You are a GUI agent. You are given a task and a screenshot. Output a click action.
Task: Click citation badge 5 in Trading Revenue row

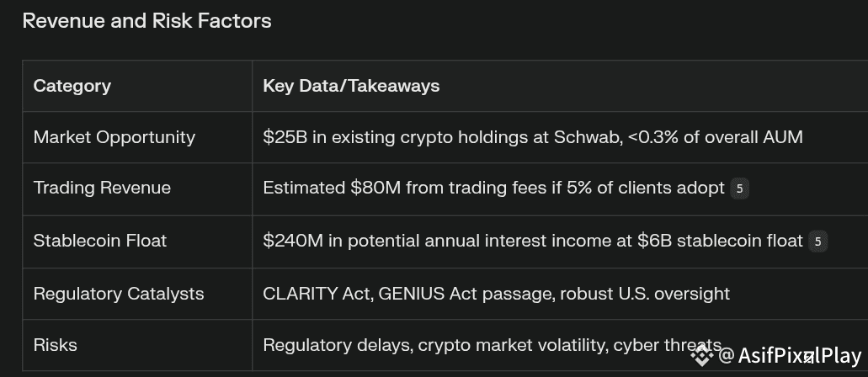click(739, 188)
